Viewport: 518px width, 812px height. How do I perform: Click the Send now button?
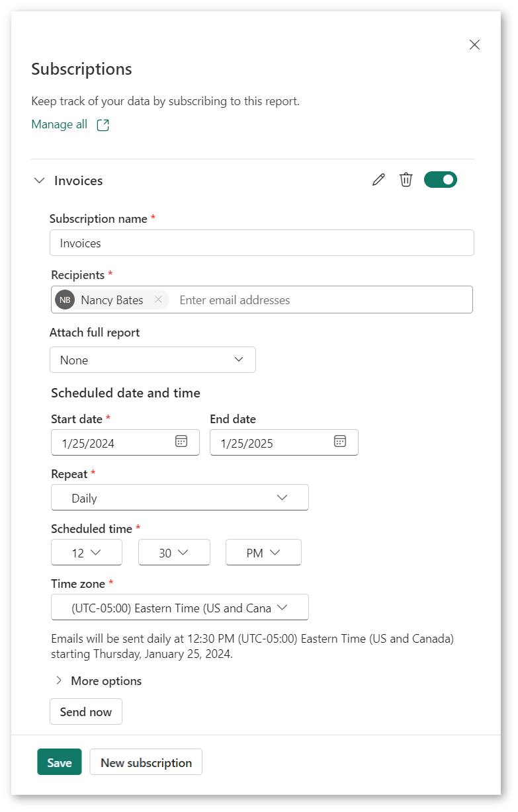click(x=86, y=711)
